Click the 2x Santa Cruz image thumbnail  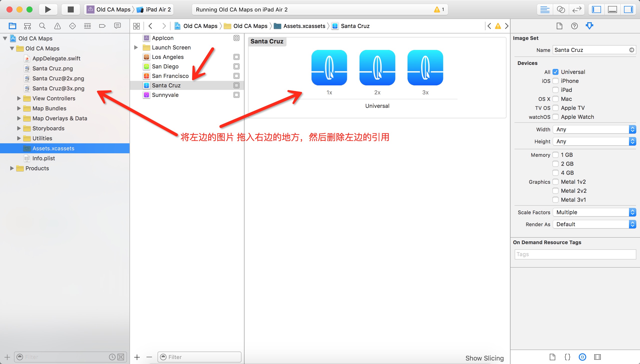click(x=377, y=67)
